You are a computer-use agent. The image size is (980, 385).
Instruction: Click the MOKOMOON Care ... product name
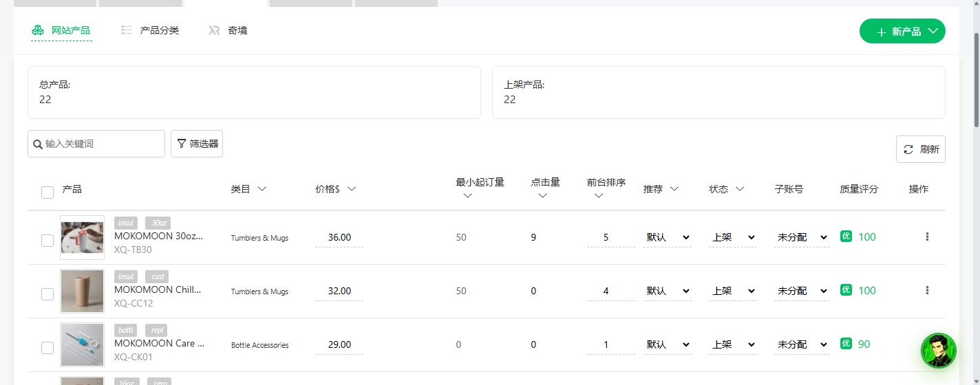tap(160, 343)
